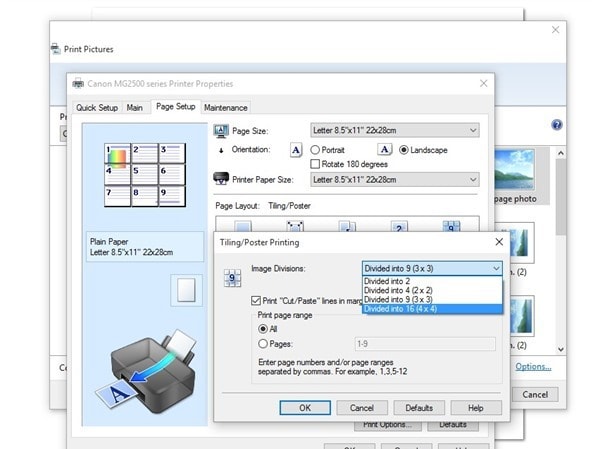Viewport: 600px width, 449px height.
Task: Click the 9-tile Image Divisions icon
Action: pos(232,278)
